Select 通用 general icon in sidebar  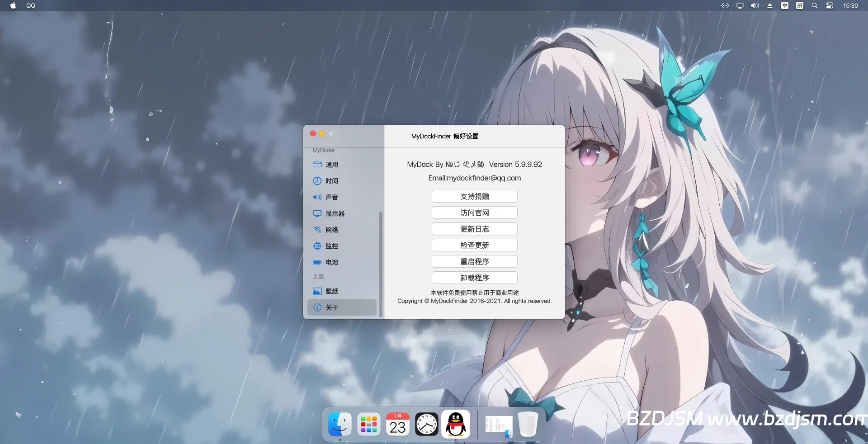click(317, 165)
